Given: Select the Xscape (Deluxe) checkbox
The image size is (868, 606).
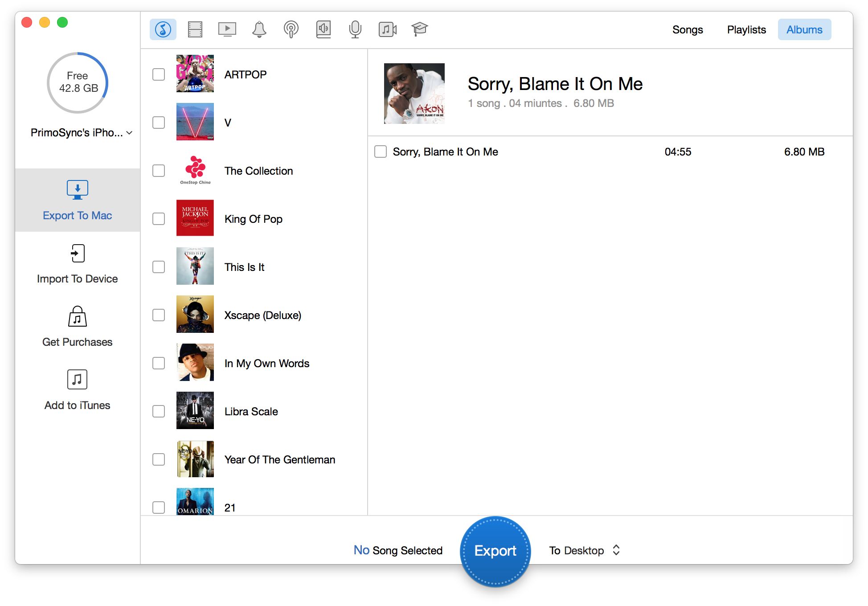Looking at the screenshot, I should 159,315.
